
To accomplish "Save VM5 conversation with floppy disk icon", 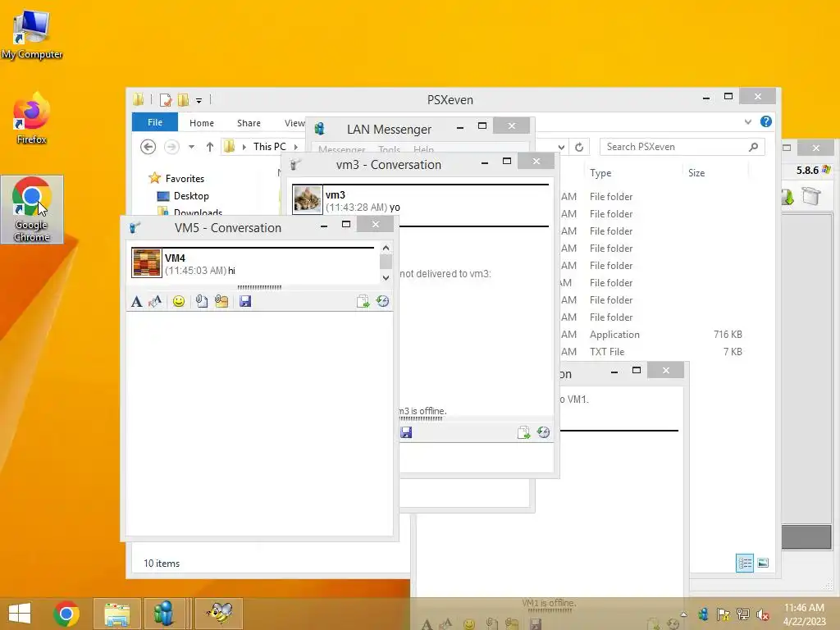I will (245, 302).
